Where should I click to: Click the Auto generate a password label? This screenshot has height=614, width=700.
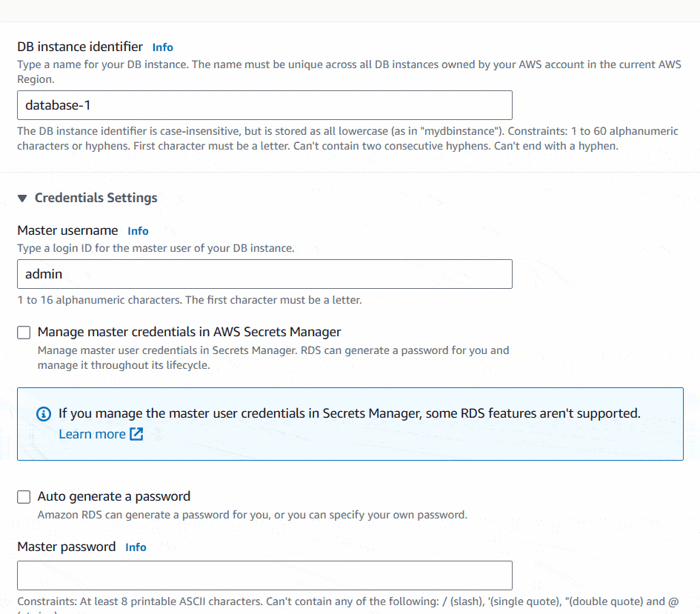tap(114, 496)
